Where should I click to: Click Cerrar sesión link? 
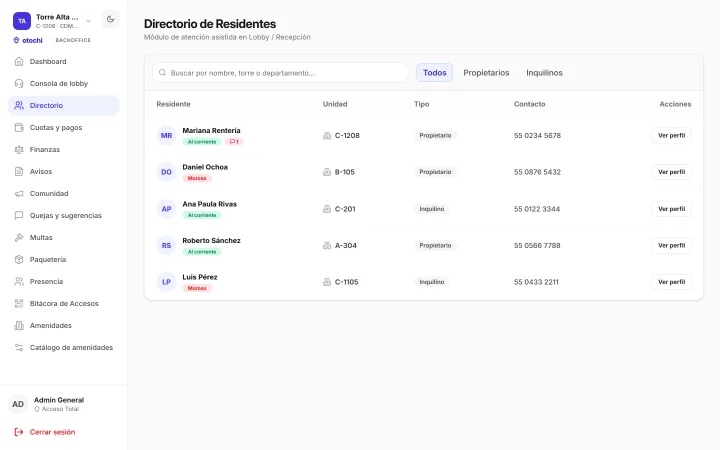click(x=52, y=432)
